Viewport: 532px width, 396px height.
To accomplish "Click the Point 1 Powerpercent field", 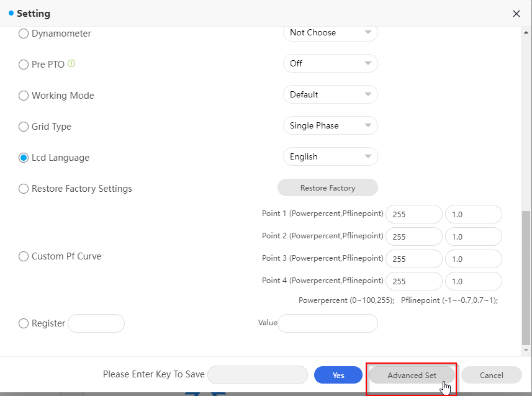I will point(413,215).
